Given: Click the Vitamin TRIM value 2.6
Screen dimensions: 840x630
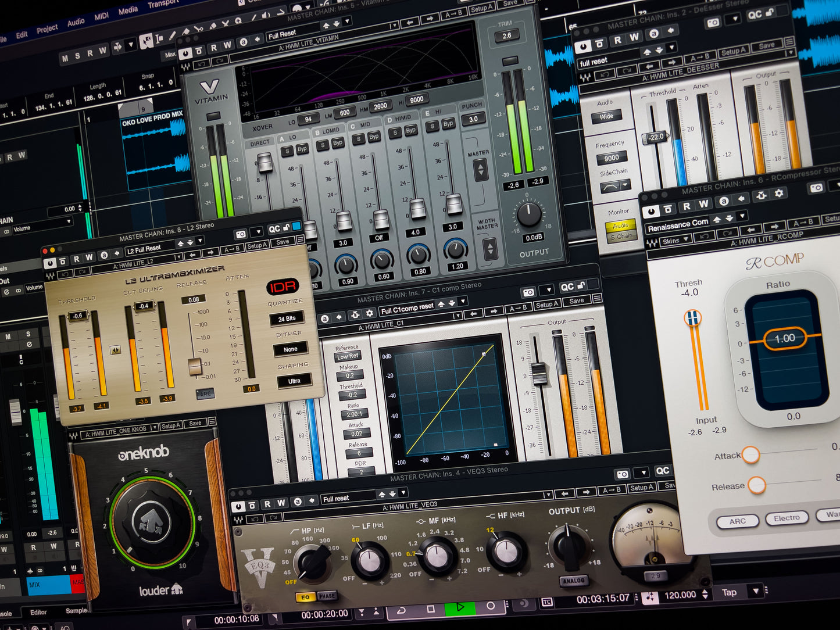Looking at the screenshot, I should [506, 36].
